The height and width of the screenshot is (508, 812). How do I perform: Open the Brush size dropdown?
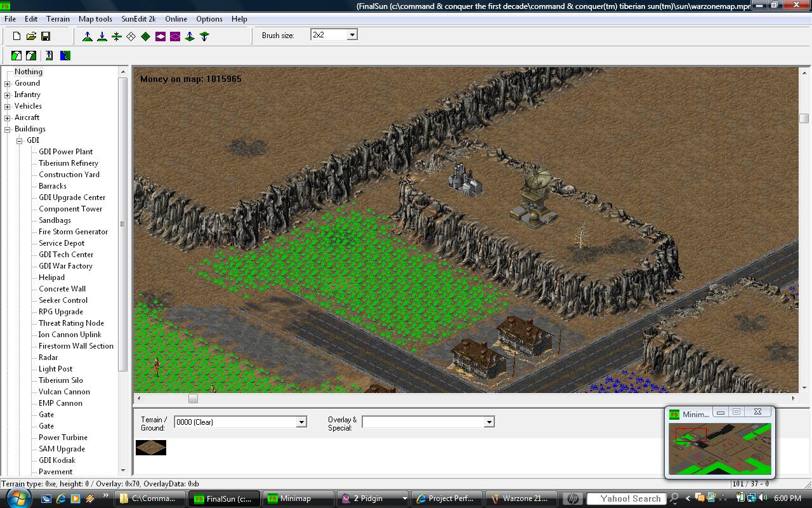click(352, 35)
